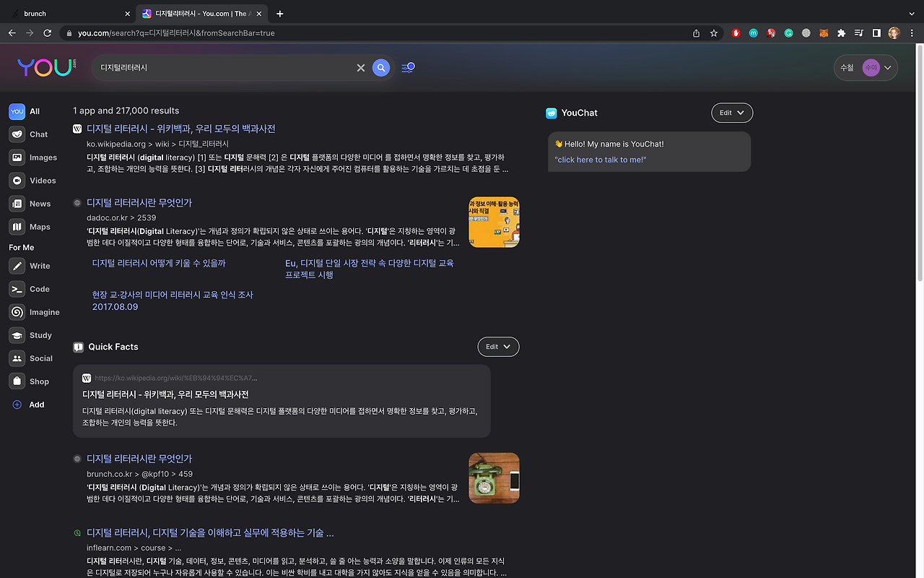The width and height of the screenshot is (924, 578).
Task: Click Quick Facts Wikipedia source URL
Action: [x=176, y=378]
